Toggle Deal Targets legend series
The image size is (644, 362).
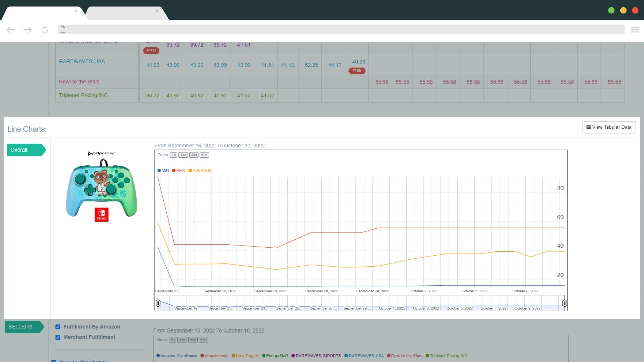click(x=245, y=356)
